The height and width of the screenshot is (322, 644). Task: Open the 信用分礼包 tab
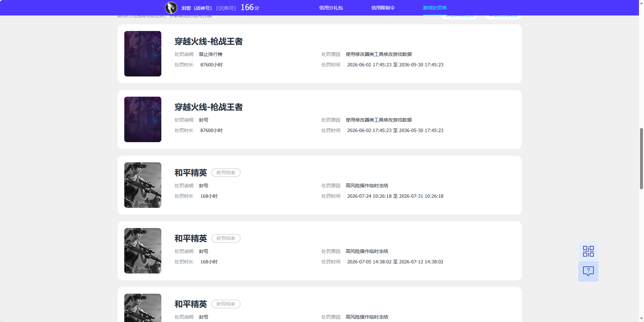331,8
